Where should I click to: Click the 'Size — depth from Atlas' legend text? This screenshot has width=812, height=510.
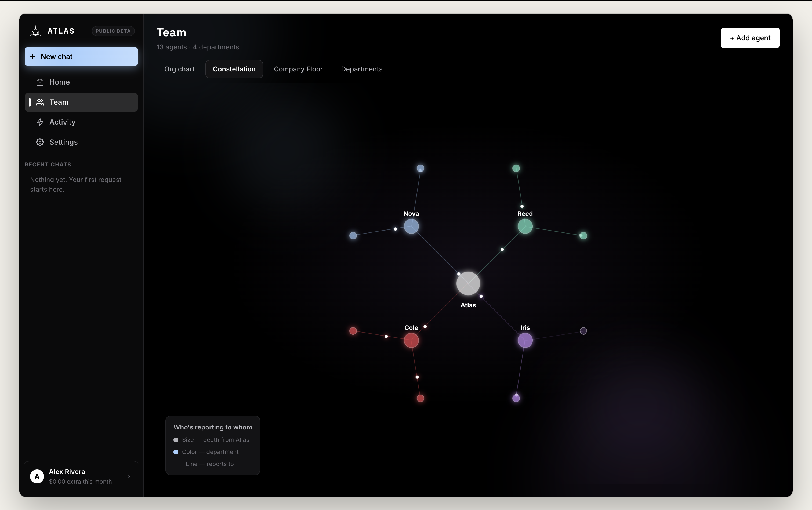pyautogui.click(x=215, y=440)
